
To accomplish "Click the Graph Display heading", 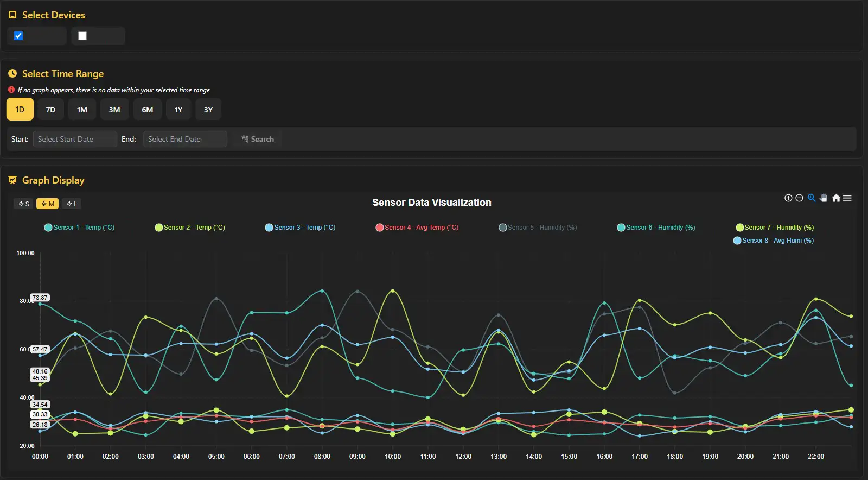I will 53,180.
